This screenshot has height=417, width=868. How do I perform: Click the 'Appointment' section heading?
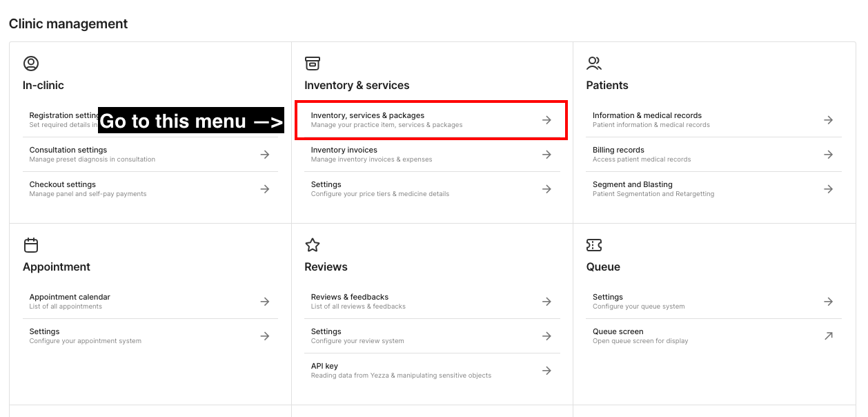[x=57, y=267]
